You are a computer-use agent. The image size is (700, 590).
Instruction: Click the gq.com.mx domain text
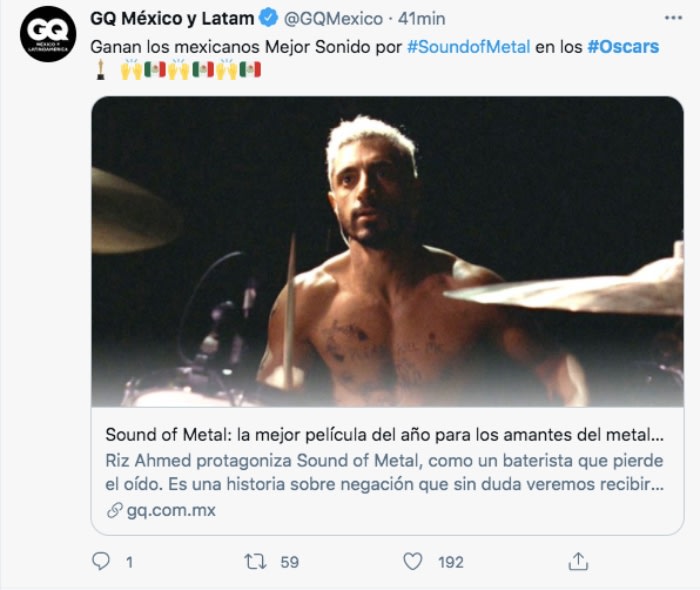pyautogui.click(x=171, y=510)
